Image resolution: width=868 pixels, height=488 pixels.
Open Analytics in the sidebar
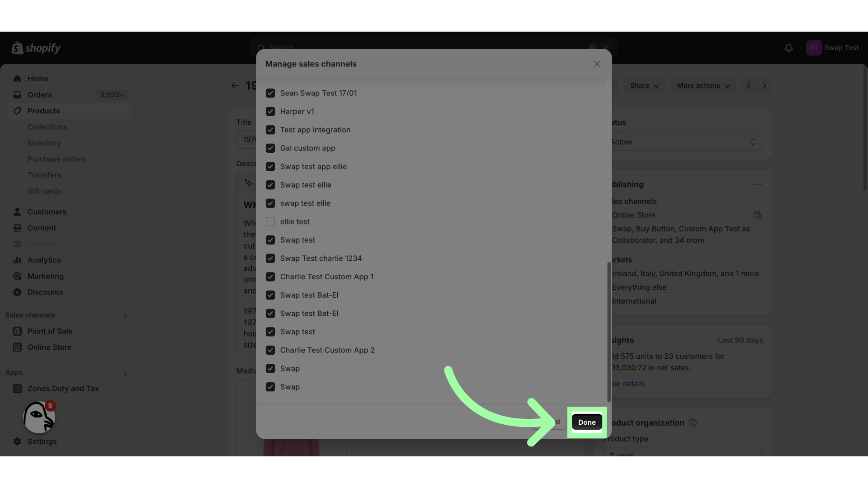(44, 259)
